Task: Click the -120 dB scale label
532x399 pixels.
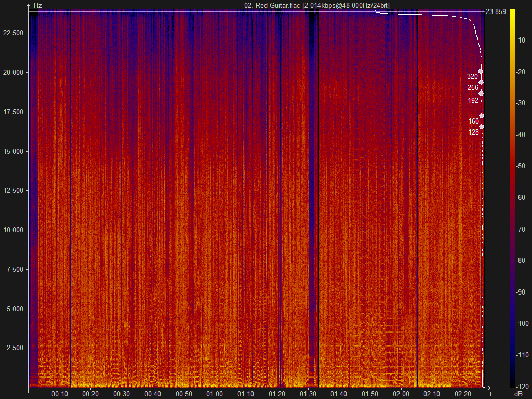Action: 522,387
